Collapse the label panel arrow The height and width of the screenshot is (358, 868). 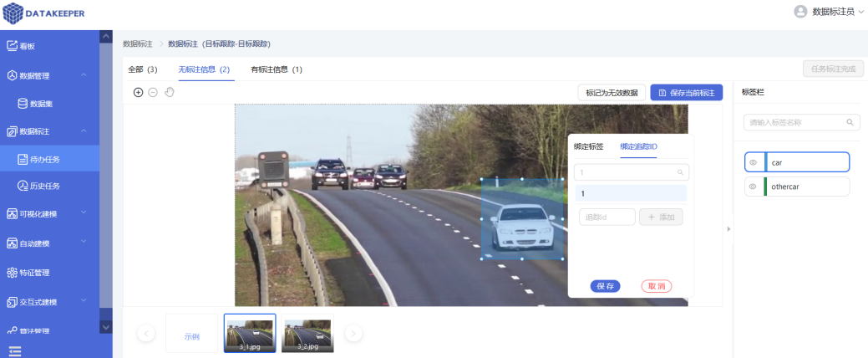tap(728, 228)
